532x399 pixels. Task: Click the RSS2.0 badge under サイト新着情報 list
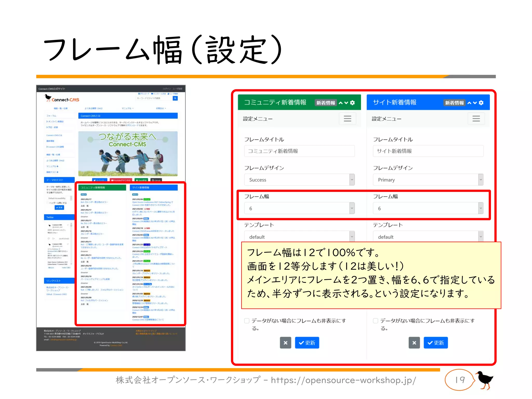tap(135, 194)
